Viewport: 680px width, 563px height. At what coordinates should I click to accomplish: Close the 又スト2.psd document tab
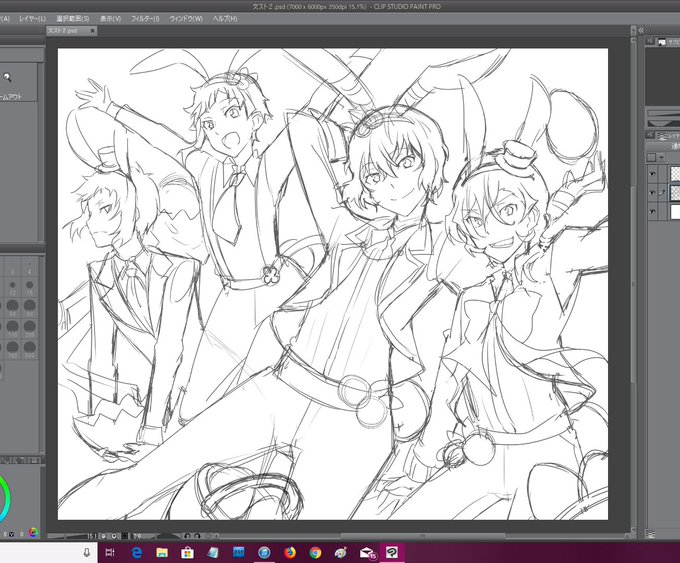point(92,31)
